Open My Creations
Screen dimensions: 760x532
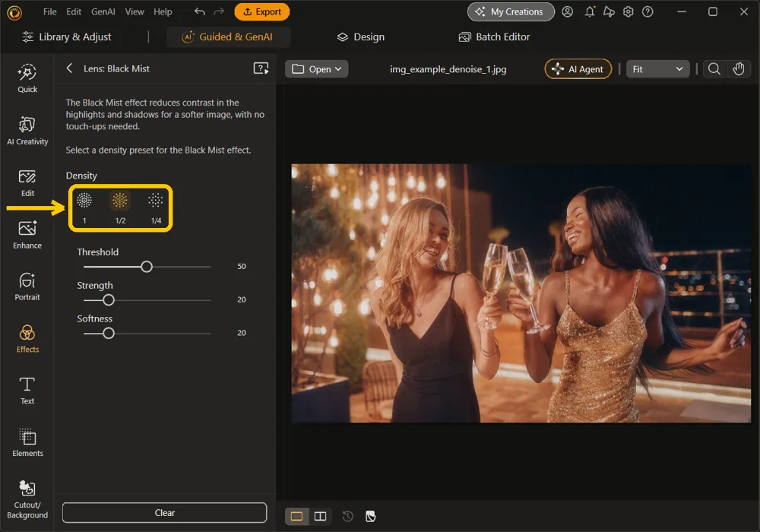[511, 11]
